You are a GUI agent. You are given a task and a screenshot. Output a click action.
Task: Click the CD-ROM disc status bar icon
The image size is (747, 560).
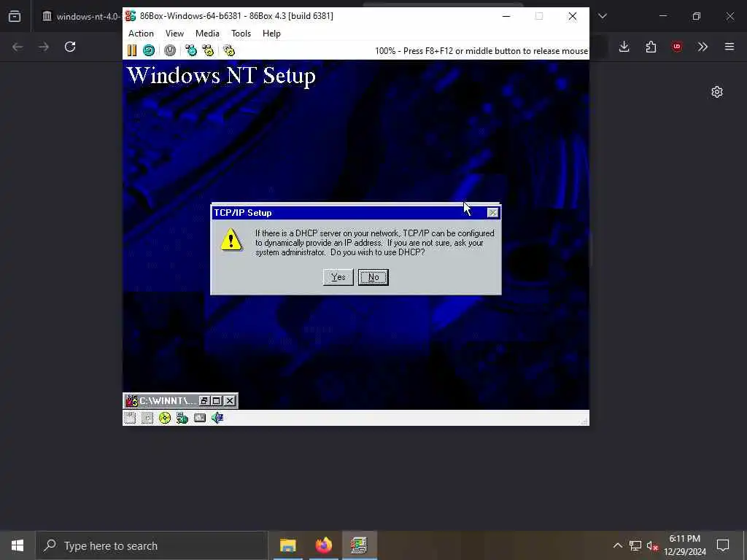pos(165,418)
